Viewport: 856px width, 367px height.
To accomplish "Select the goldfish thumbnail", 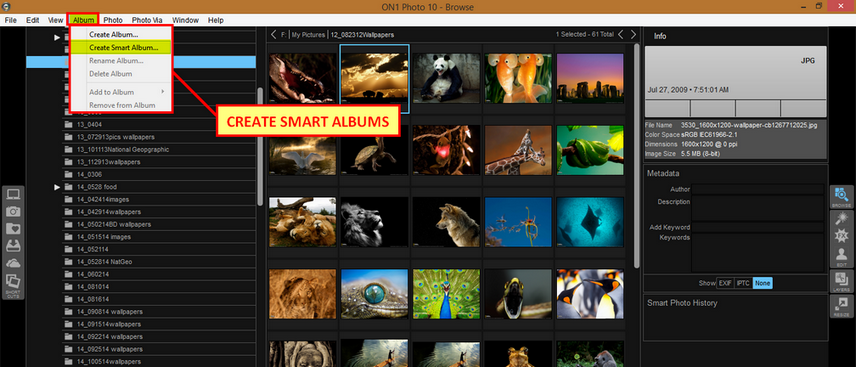I will point(518,79).
